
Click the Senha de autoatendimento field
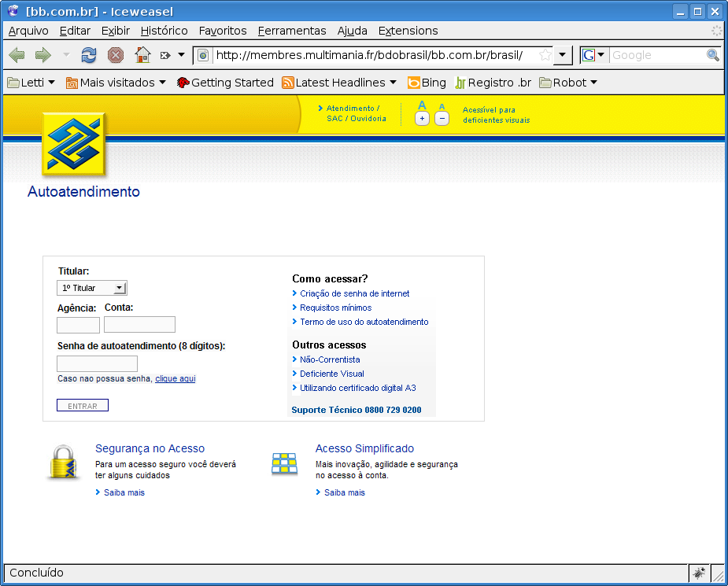pos(97,363)
